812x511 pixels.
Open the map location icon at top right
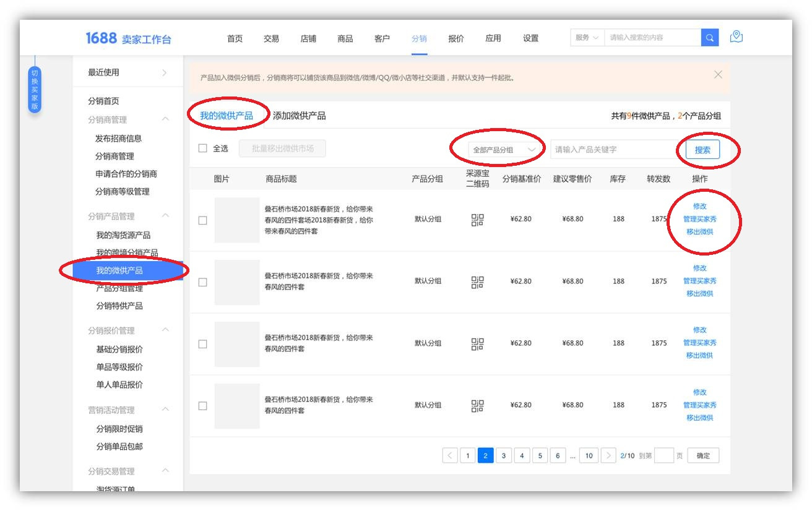click(x=736, y=37)
